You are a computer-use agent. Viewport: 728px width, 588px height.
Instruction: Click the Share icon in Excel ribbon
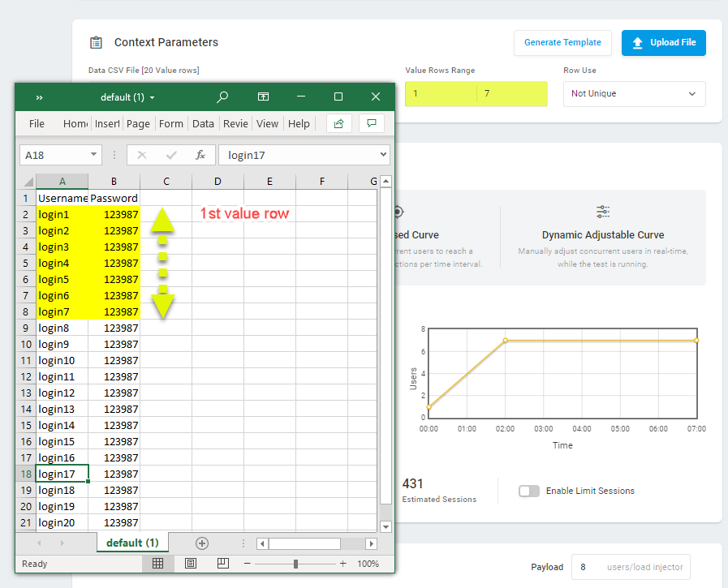pos(339,123)
